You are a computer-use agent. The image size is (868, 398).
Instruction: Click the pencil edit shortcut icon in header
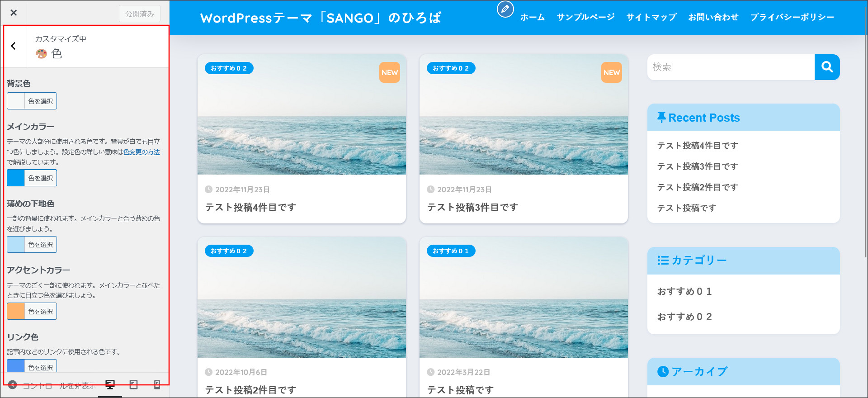[505, 9]
